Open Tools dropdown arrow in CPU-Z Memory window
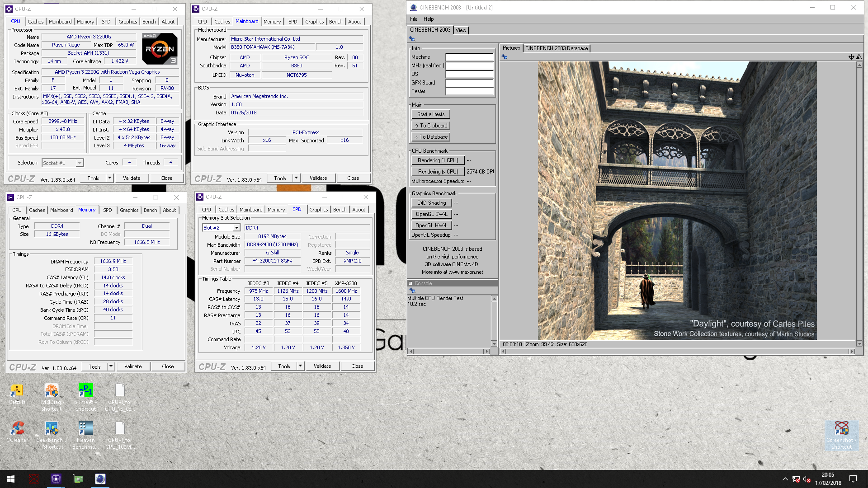 (x=111, y=366)
